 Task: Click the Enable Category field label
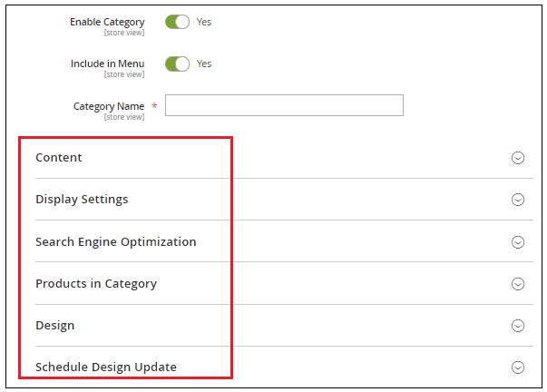[107, 22]
